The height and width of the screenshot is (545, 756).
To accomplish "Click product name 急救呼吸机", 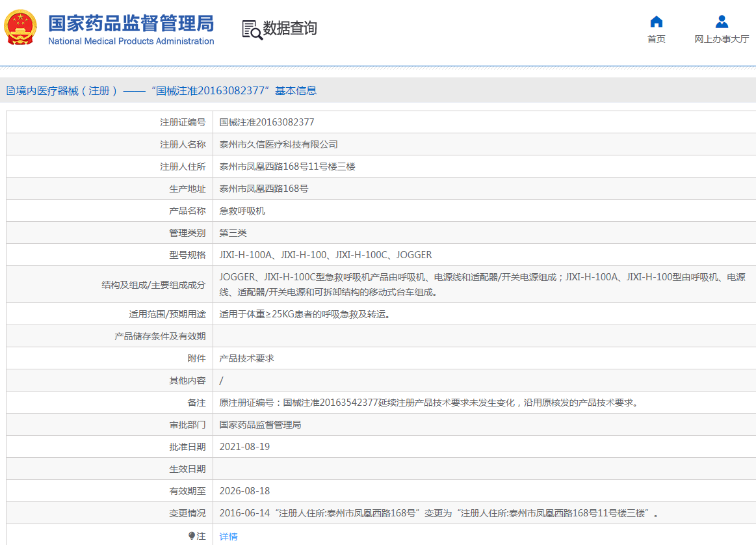I will (x=242, y=211).
